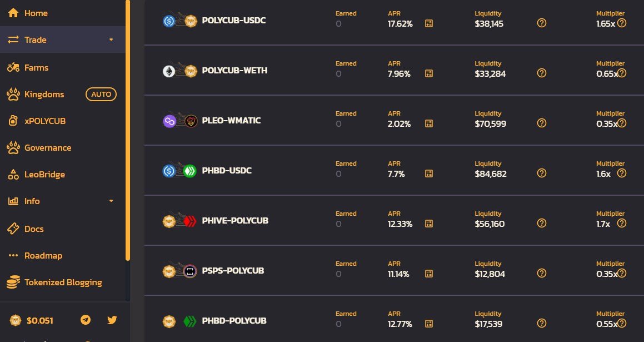The width and height of the screenshot is (644, 342).
Task: Click liquidity help icon for PLEO-WMATIC
Action: [x=542, y=123]
